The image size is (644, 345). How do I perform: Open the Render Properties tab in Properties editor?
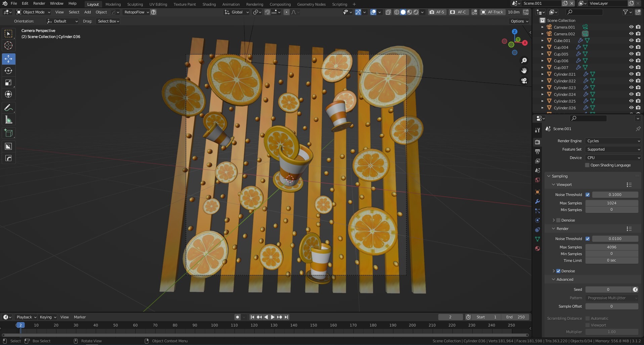point(538,142)
